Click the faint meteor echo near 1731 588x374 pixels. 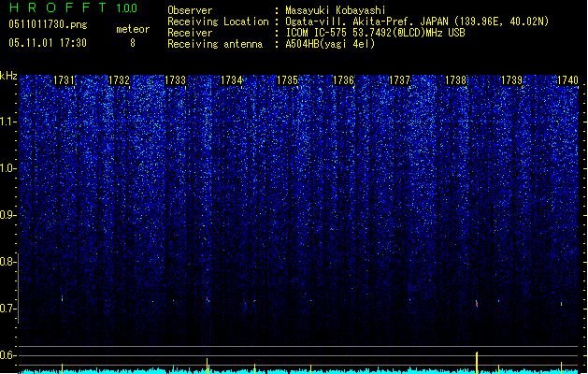click(63, 298)
